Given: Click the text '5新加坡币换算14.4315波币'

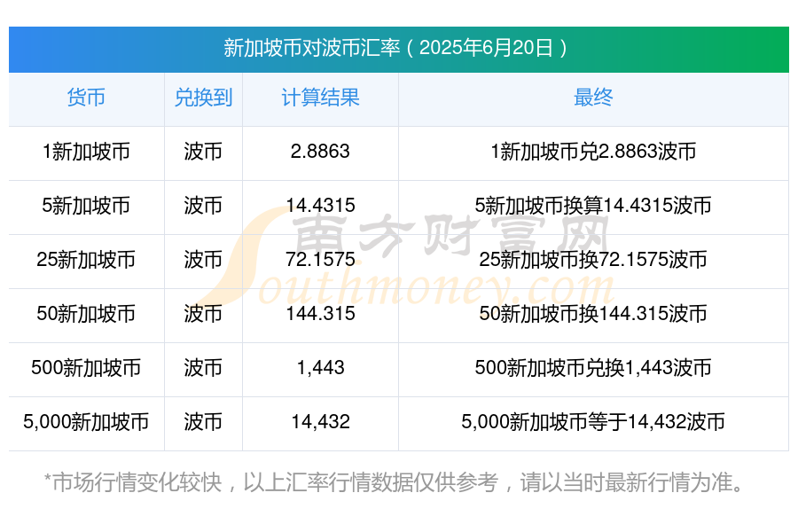Looking at the screenshot, I should [x=593, y=206].
